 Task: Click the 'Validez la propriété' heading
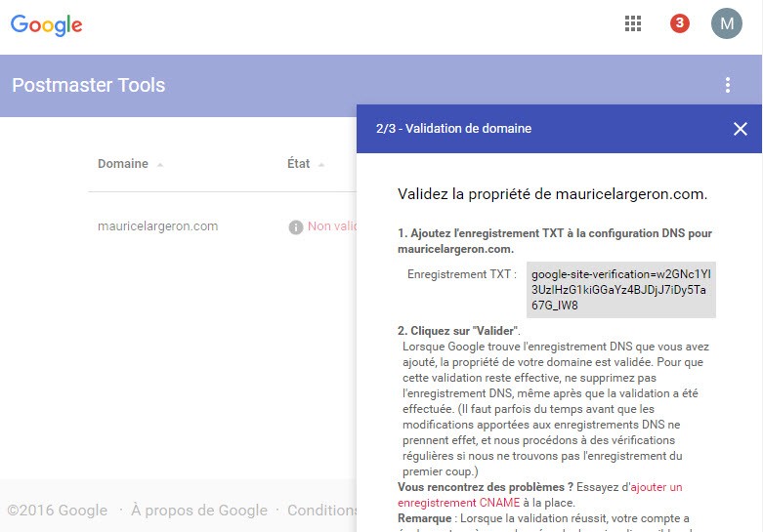pyautogui.click(x=552, y=194)
